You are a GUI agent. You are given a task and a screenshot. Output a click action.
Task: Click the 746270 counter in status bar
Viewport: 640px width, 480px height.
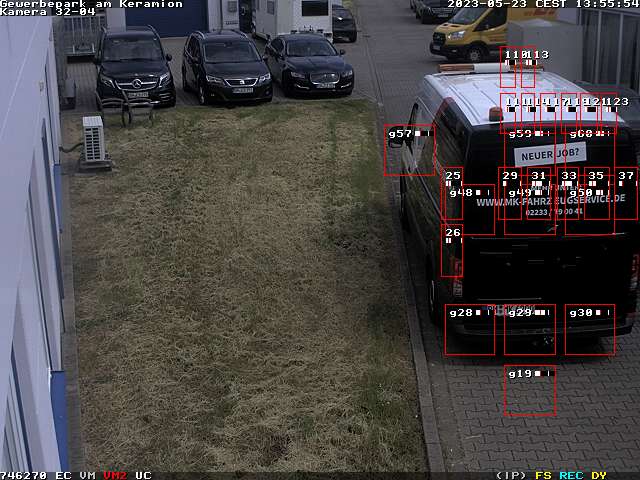coord(23,475)
